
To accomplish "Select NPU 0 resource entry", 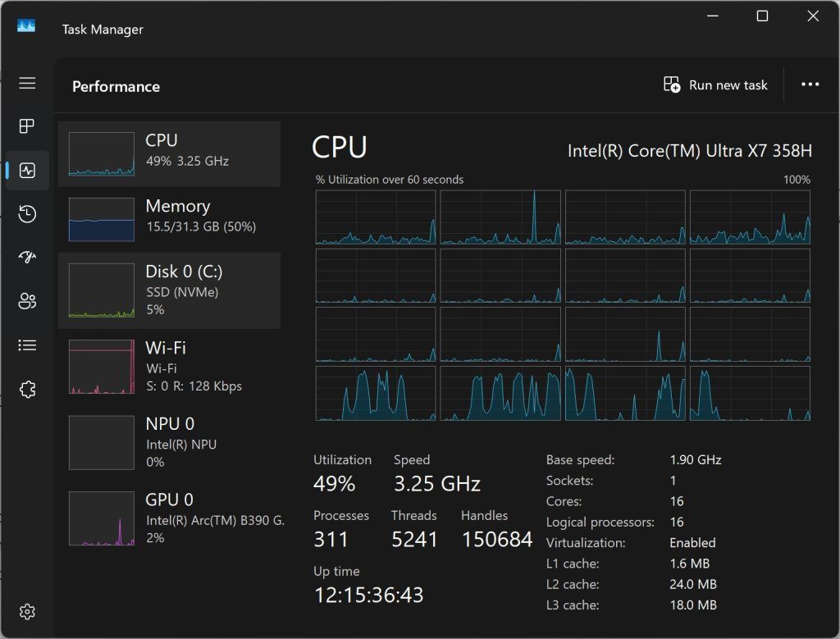I will tap(169, 442).
